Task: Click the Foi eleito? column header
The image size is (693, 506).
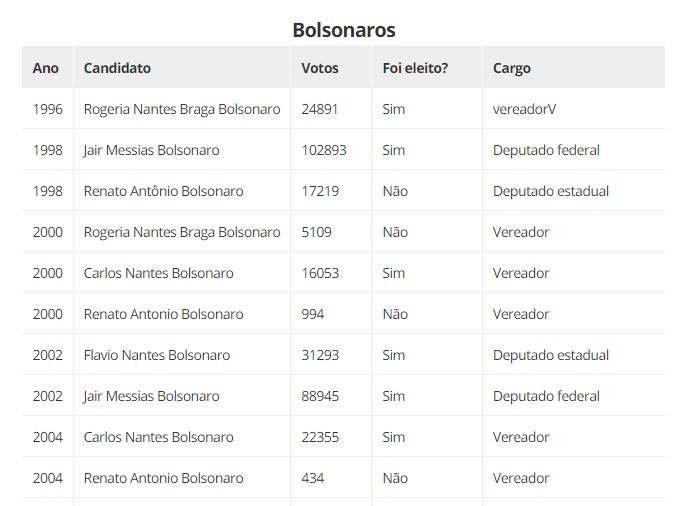Action: coord(415,68)
